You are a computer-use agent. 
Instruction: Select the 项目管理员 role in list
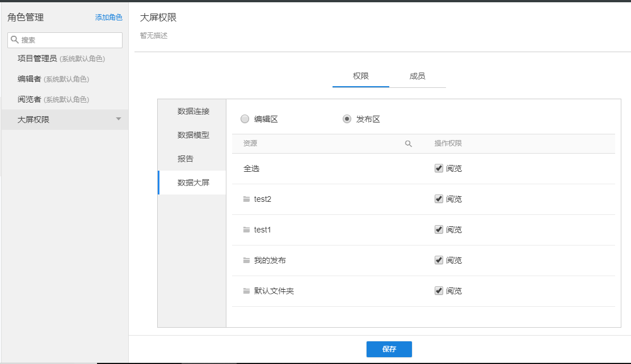pyautogui.click(x=37, y=58)
